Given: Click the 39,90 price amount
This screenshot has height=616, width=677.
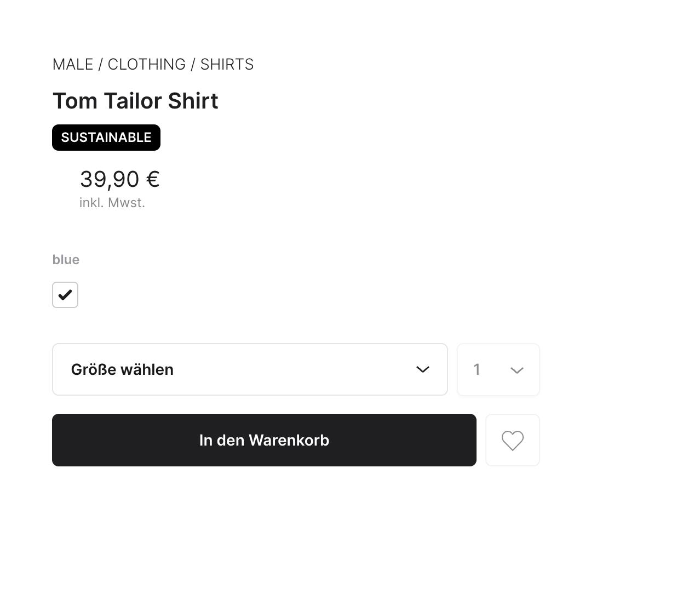Looking at the screenshot, I should click(110, 179).
